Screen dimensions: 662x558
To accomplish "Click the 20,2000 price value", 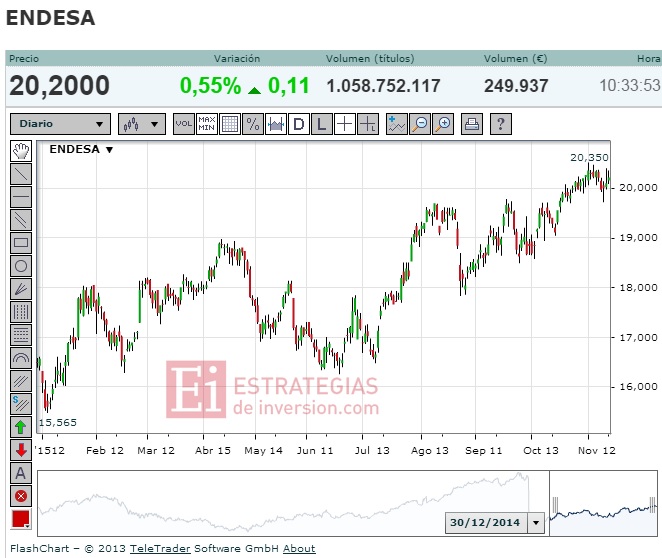I will pyautogui.click(x=60, y=86).
